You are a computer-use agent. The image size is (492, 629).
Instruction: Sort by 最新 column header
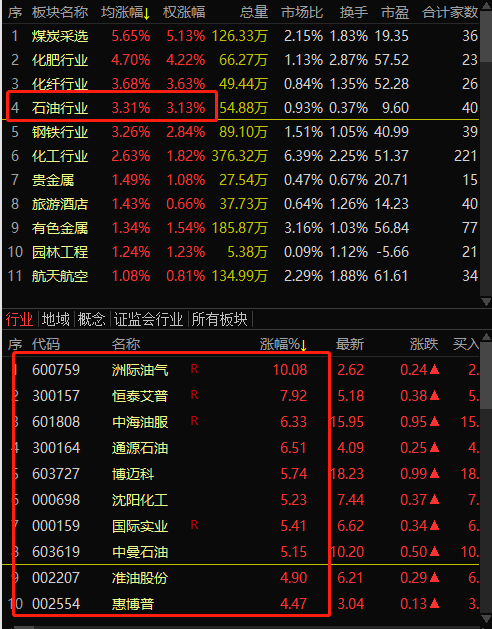pos(350,345)
